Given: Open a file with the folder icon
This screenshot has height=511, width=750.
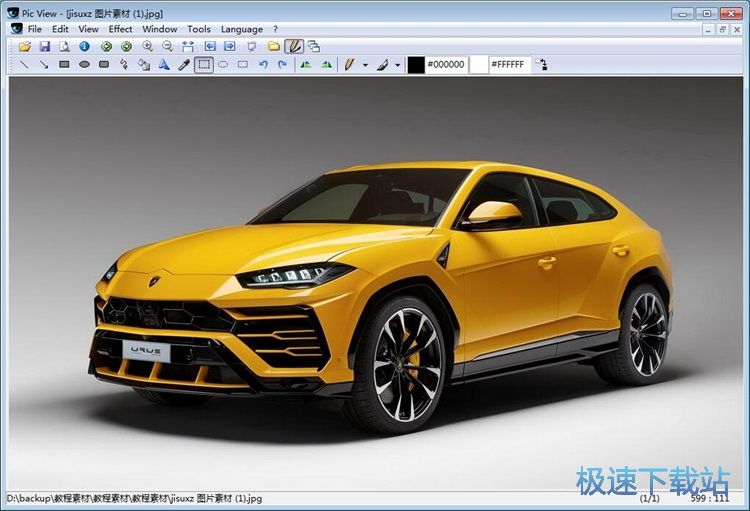Looking at the screenshot, I should point(25,46).
